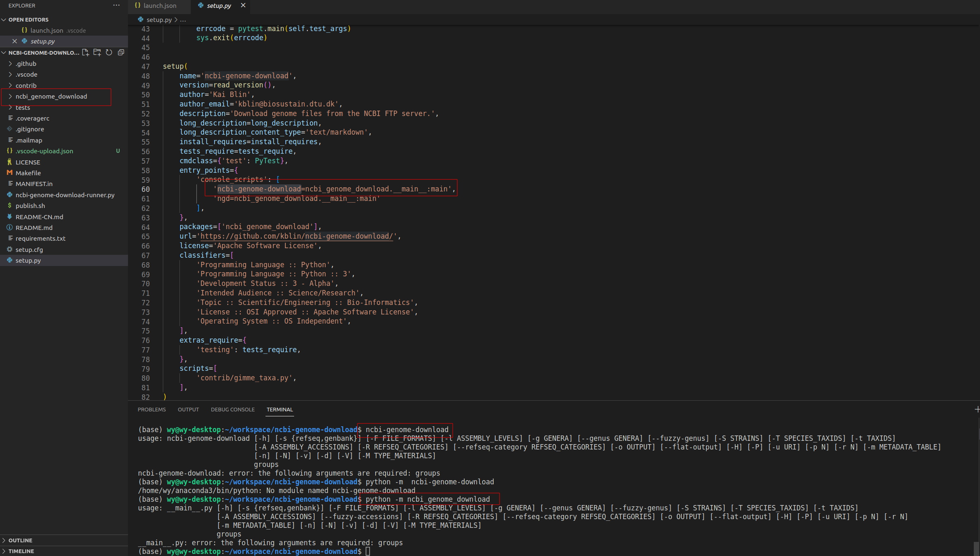The width and height of the screenshot is (980, 556).
Task: Click 'scripts=[' text on line 79
Action: (198, 368)
